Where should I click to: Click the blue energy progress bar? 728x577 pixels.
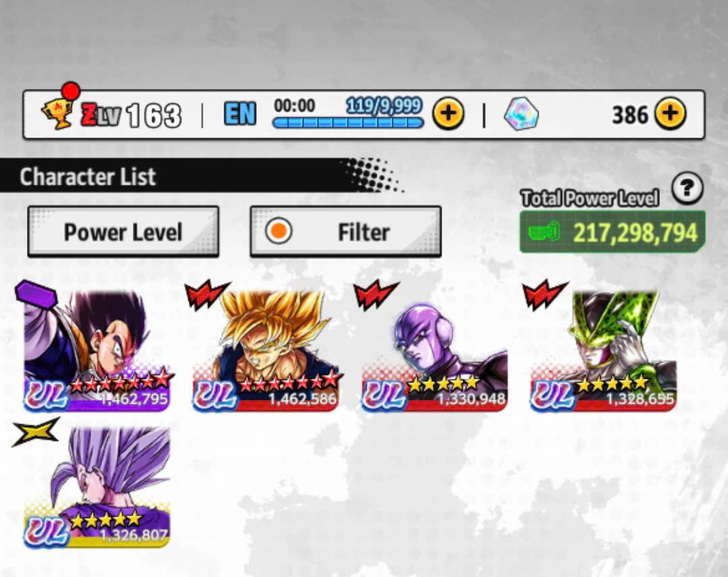tap(348, 123)
